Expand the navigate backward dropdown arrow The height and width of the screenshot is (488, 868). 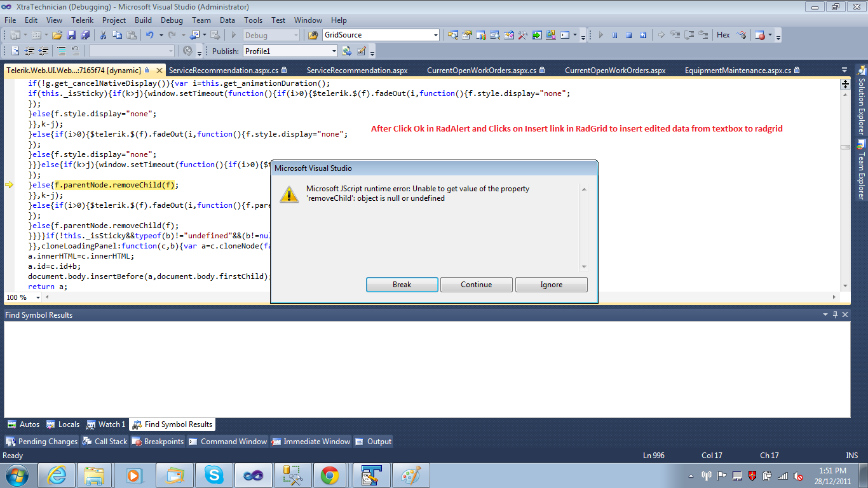[203, 36]
